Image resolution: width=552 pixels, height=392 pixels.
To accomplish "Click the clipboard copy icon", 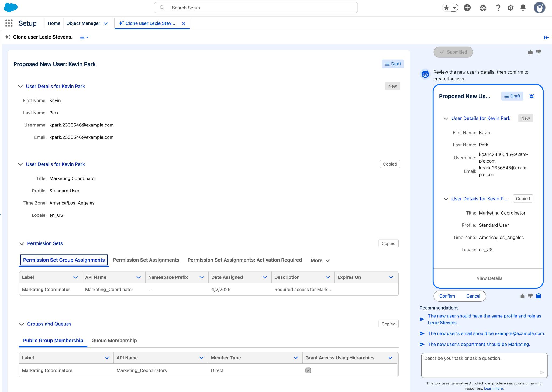I will (539, 296).
